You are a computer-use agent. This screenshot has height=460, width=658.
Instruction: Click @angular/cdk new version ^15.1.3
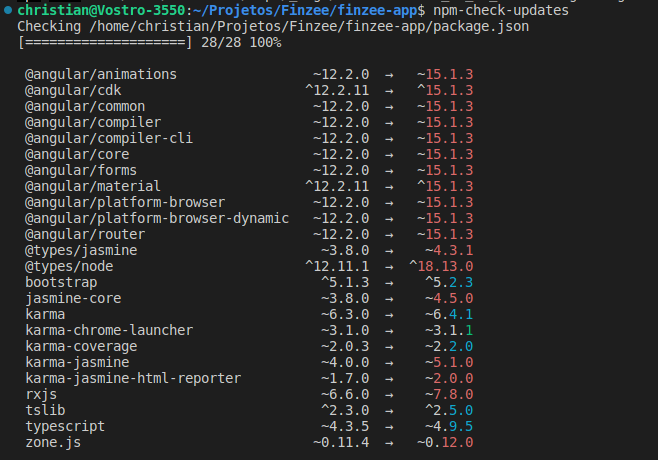[445, 90]
